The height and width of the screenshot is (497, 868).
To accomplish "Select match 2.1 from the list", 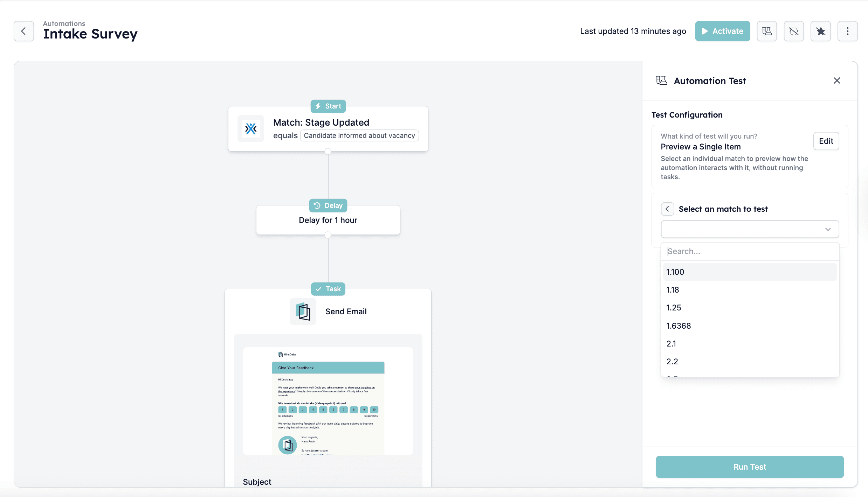I will pos(750,344).
